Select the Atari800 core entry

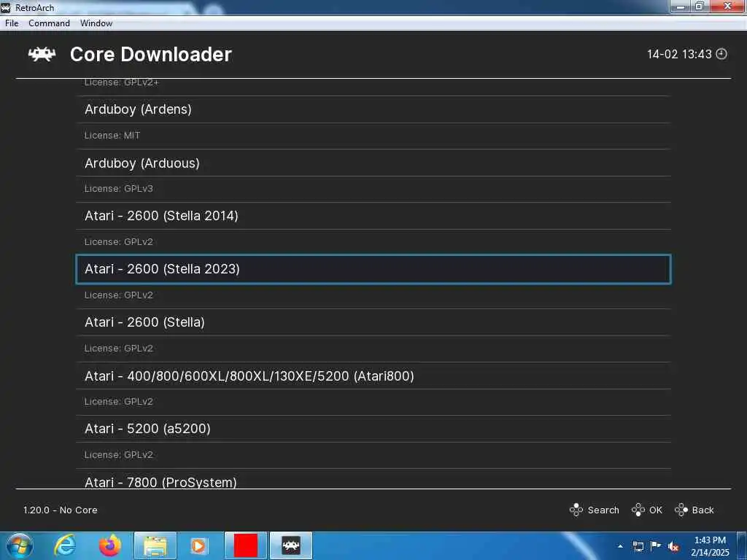click(373, 376)
